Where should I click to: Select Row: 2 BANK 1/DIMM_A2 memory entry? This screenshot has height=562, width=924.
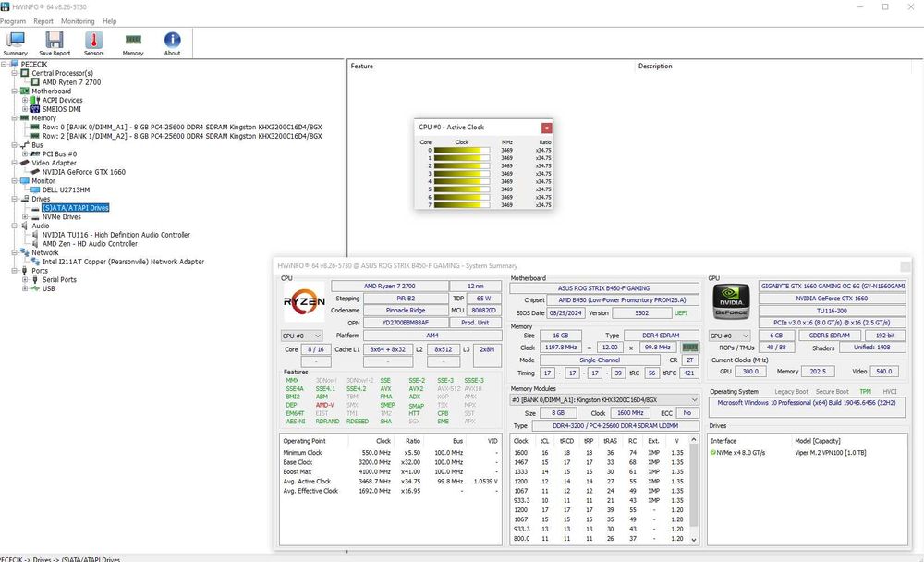tap(182, 136)
